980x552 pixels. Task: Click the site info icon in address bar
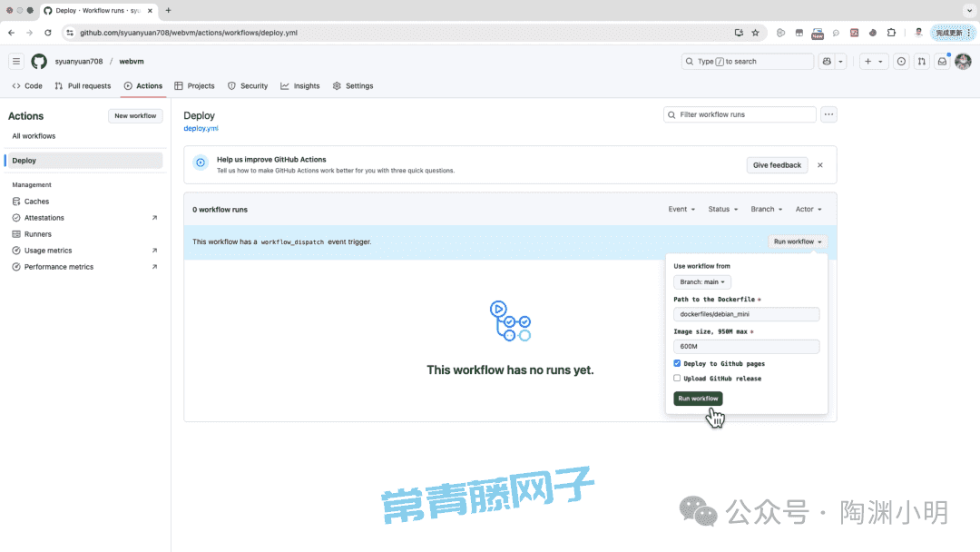[x=70, y=33]
